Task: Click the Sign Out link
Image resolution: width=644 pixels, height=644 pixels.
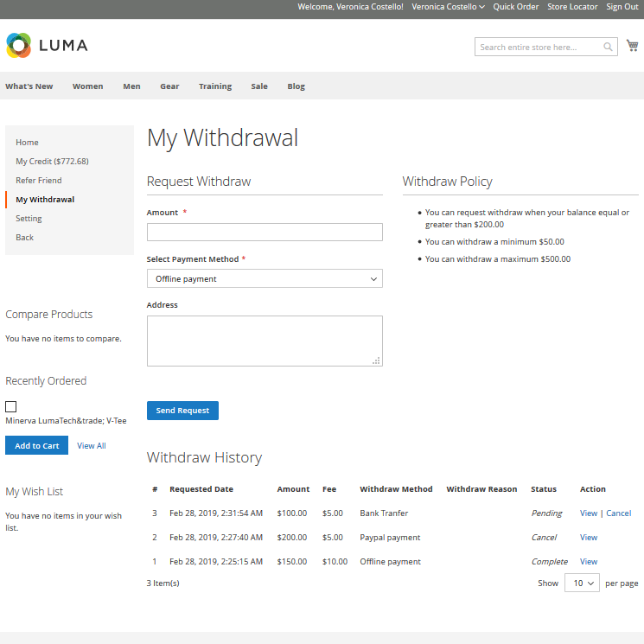Action: tap(622, 7)
